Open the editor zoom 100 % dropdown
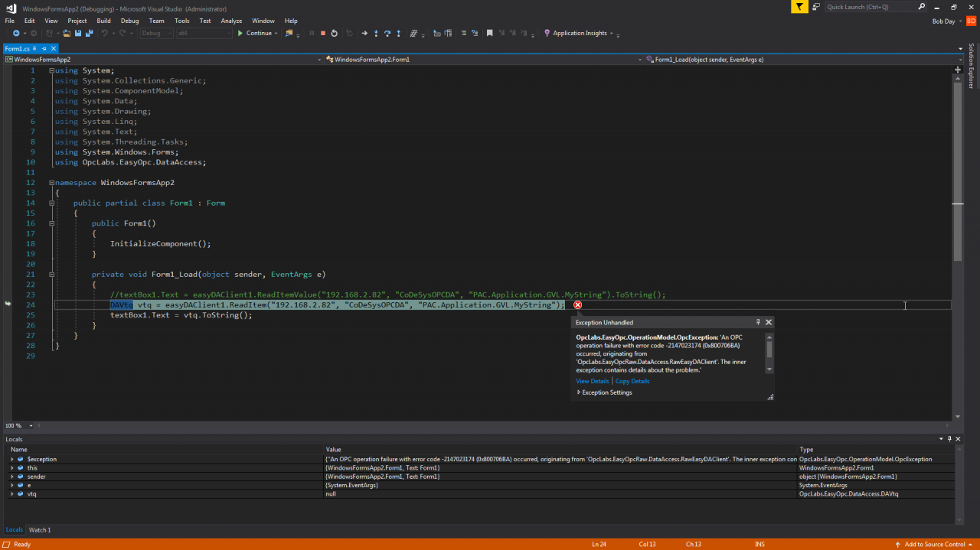 (31, 426)
